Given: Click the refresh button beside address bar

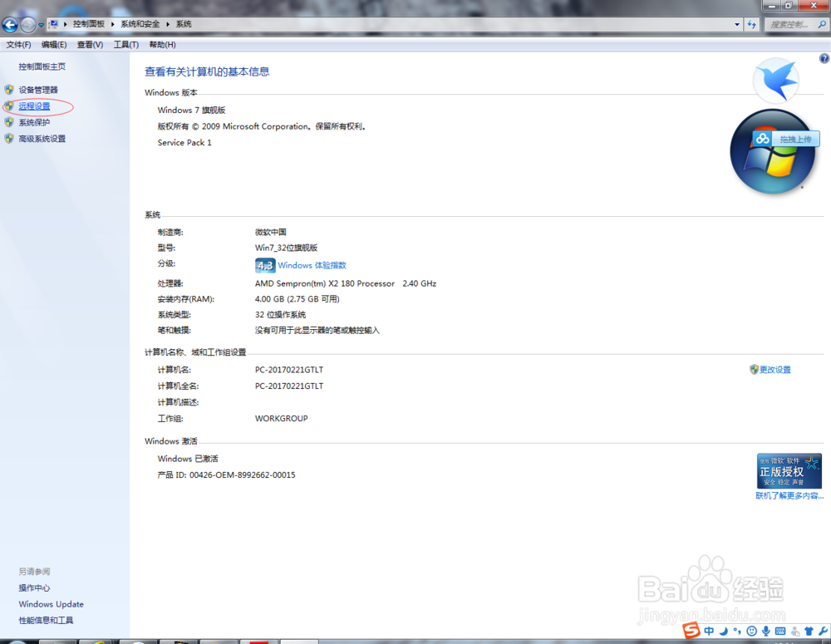Looking at the screenshot, I should coord(751,24).
